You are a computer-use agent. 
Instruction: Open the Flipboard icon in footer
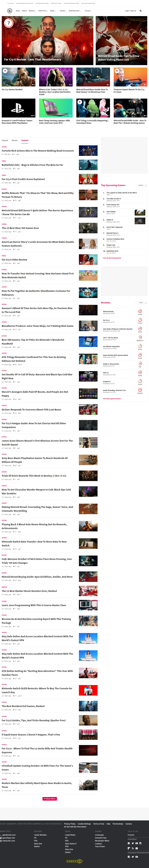pyautogui.click(x=129, y=848)
